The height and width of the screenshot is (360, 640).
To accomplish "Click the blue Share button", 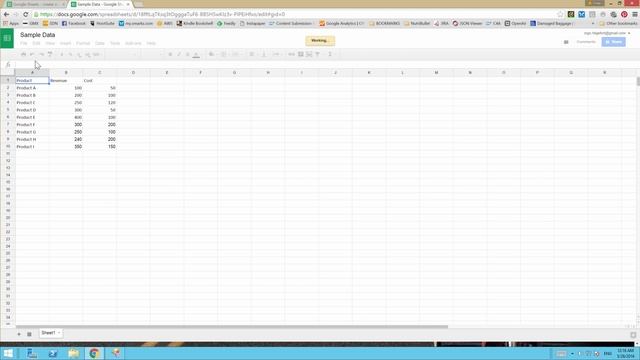I will point(613,42).
